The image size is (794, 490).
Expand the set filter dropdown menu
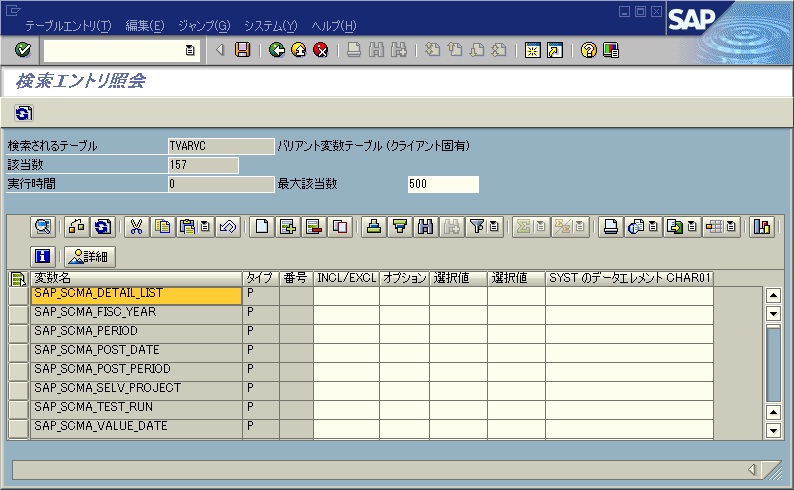[494, 227]
